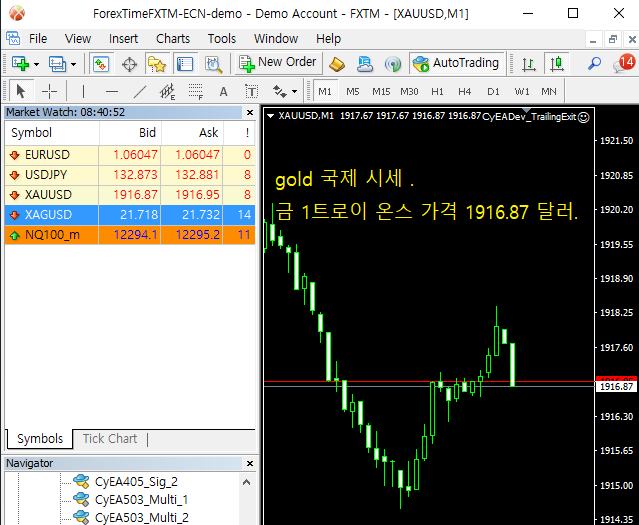Switch to MN timeframe

pos(549,91)
